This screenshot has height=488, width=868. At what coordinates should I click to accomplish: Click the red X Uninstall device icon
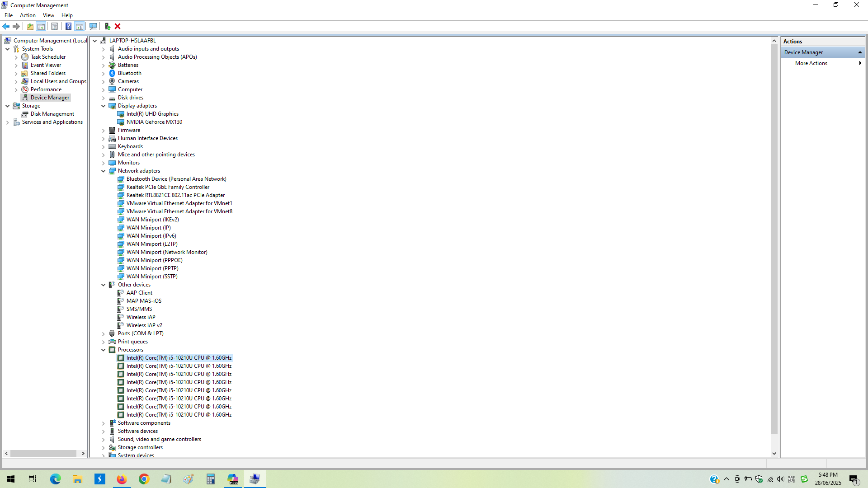[118, 26]
